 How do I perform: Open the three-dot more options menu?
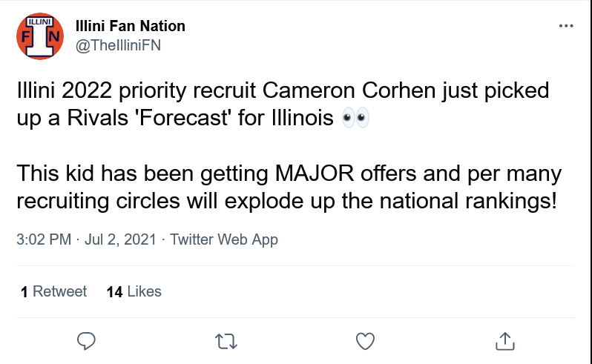(x=565, y=27)
